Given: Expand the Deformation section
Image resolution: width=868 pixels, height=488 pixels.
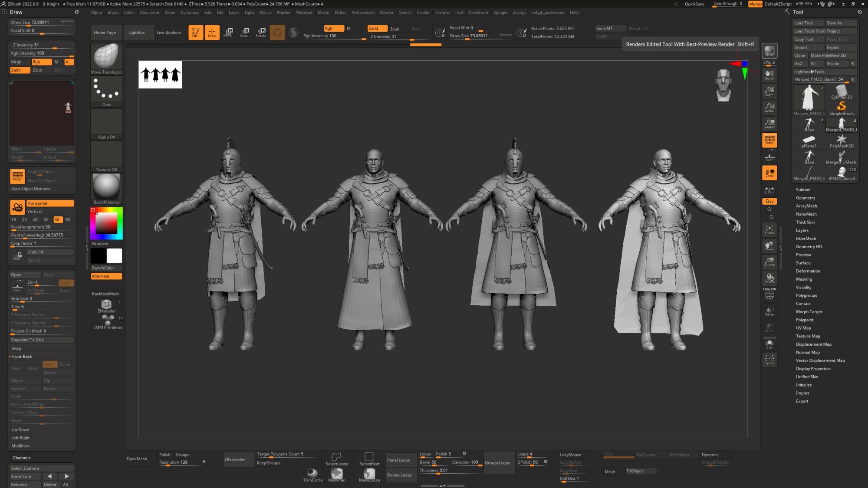Looking at the screenshot, I should click(x=808, y=271).
